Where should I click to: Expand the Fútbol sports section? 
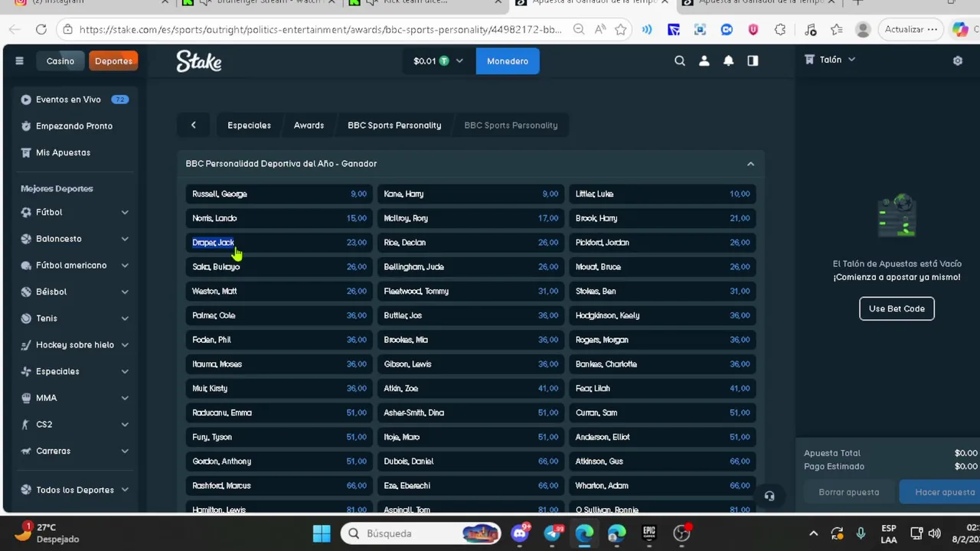[x=125, y=212]
